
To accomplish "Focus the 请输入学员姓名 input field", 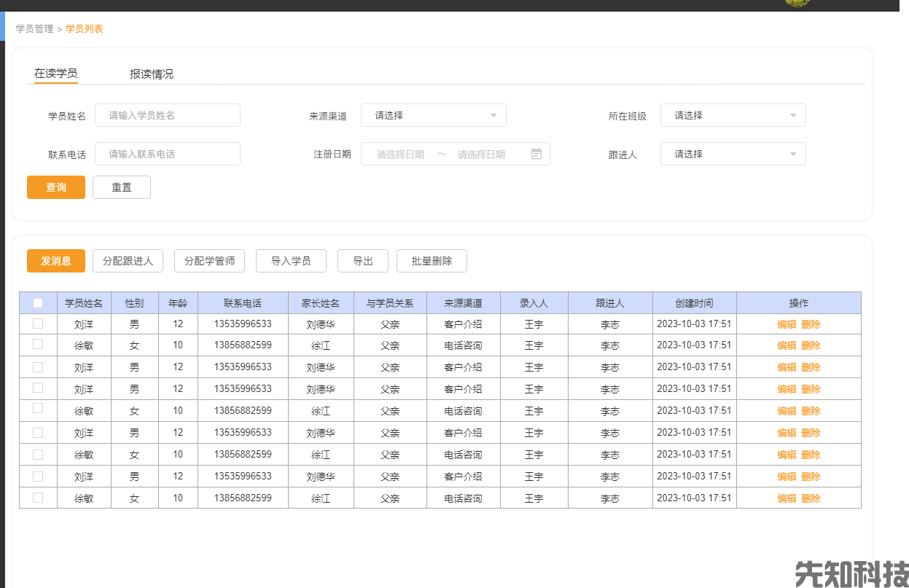I will pos(168,115).
